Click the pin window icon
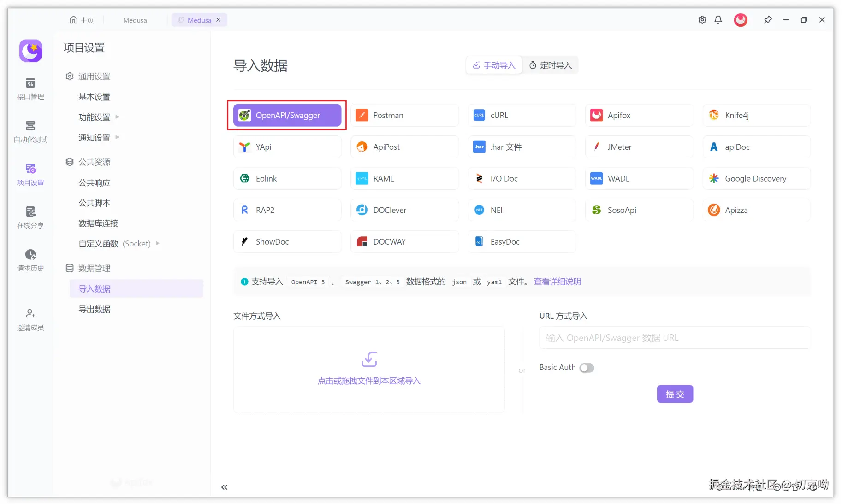This screenshot has width=842, height=504. [x=768, y=20]
